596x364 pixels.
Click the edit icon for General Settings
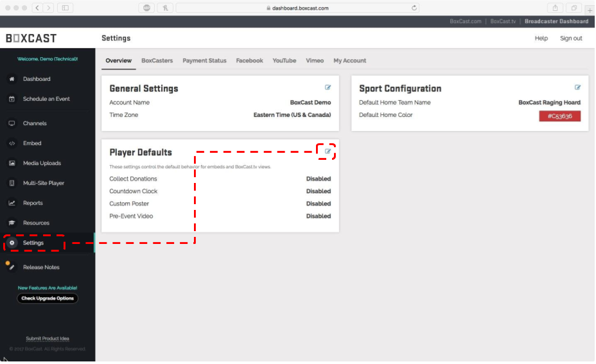(x=328, y=87)
